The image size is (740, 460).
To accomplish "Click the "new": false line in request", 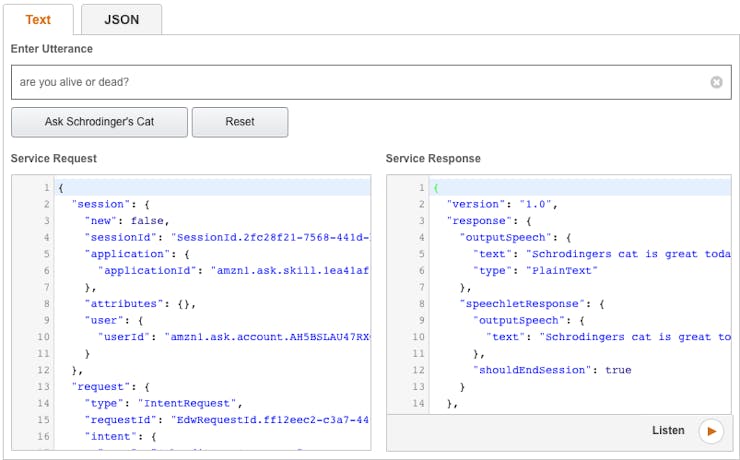I will (127, 221).
